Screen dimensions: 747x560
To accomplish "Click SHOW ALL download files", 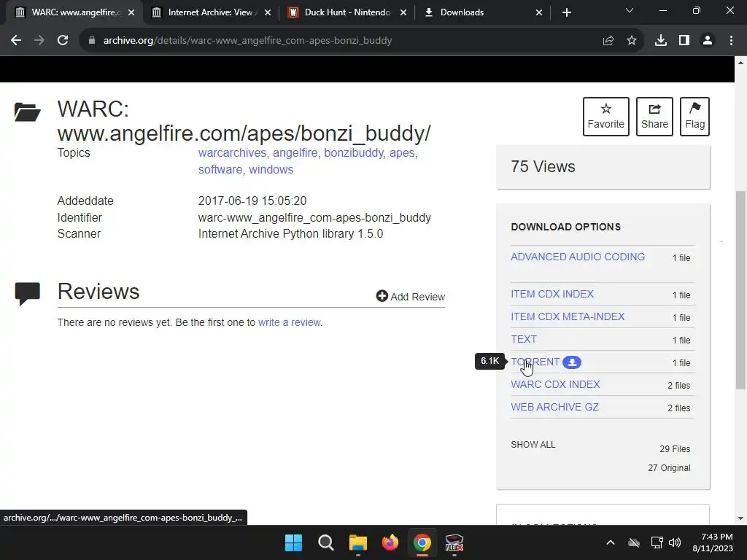I will pyautogui.click(x=533, y=445).
